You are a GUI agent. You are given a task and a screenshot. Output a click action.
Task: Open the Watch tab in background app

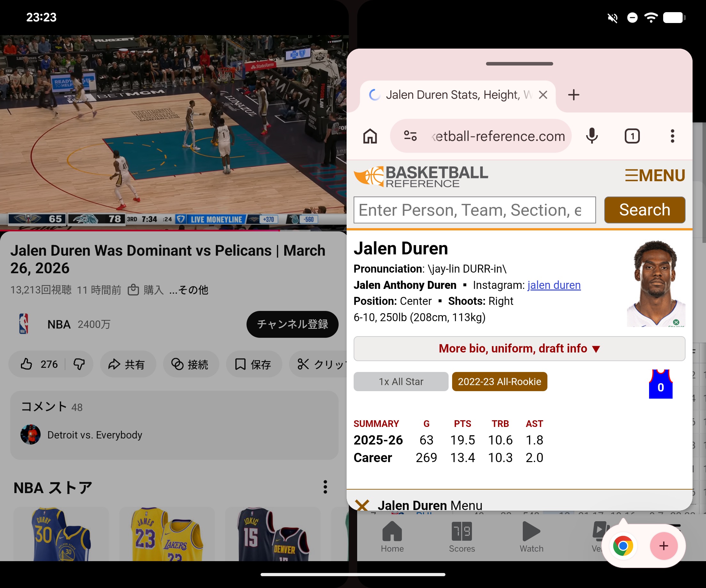point(531,537)
